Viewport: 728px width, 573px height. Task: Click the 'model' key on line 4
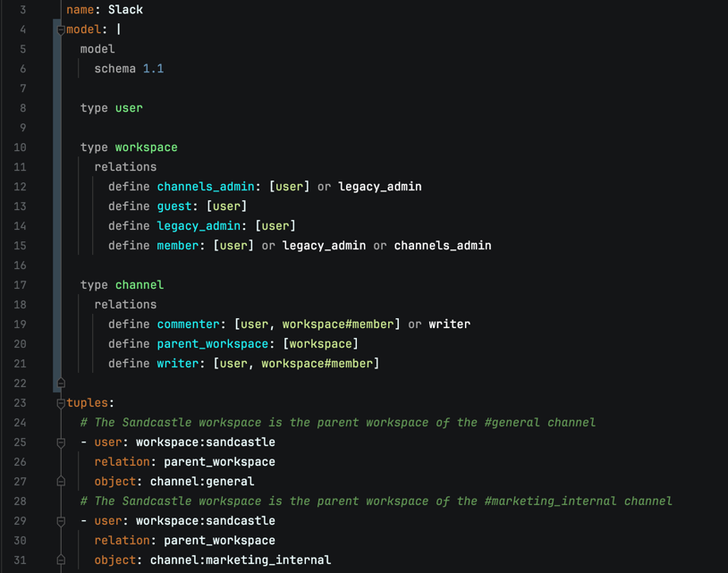click(x=83, y=29)
